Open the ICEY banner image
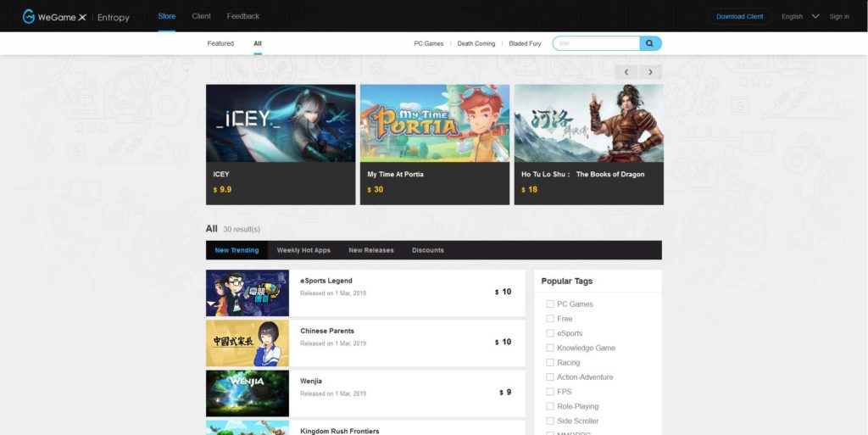Image resolution: width=868 pixels, height=435 pixels. tap(281, 123)
